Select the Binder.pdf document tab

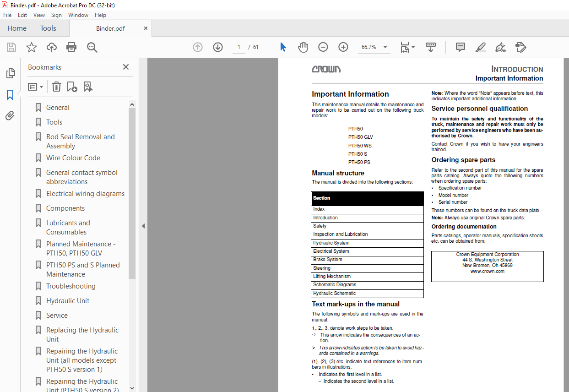[110, 28]
